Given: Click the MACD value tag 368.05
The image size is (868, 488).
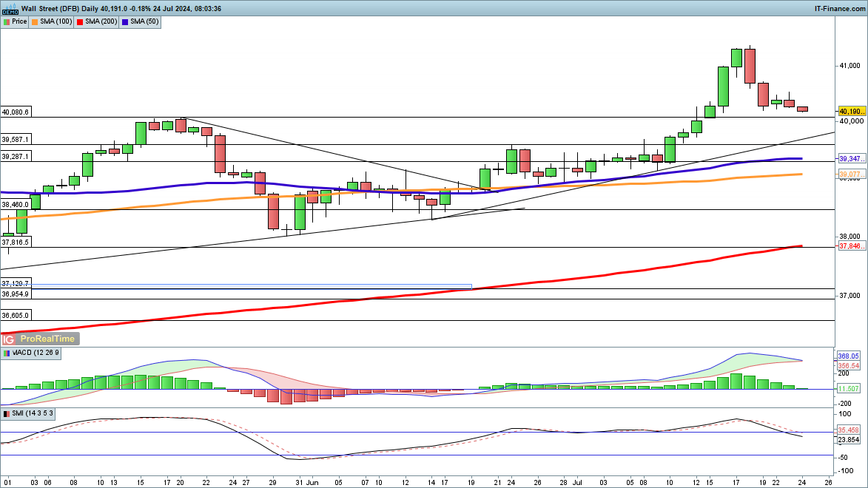Looking at the screenshot, I should pyautogui.click(x=848, y=356).
